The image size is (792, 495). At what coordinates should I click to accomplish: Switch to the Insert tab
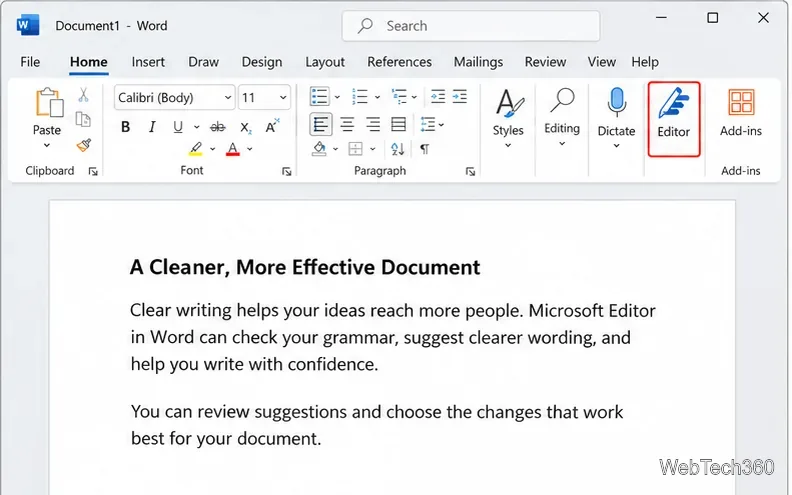coord(148,62)
